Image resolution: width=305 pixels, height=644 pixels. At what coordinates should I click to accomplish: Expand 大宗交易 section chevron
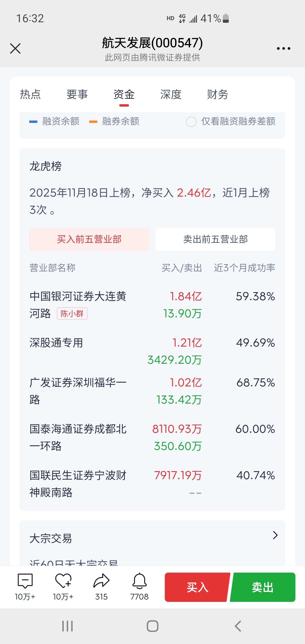click(x=275, y=535)
